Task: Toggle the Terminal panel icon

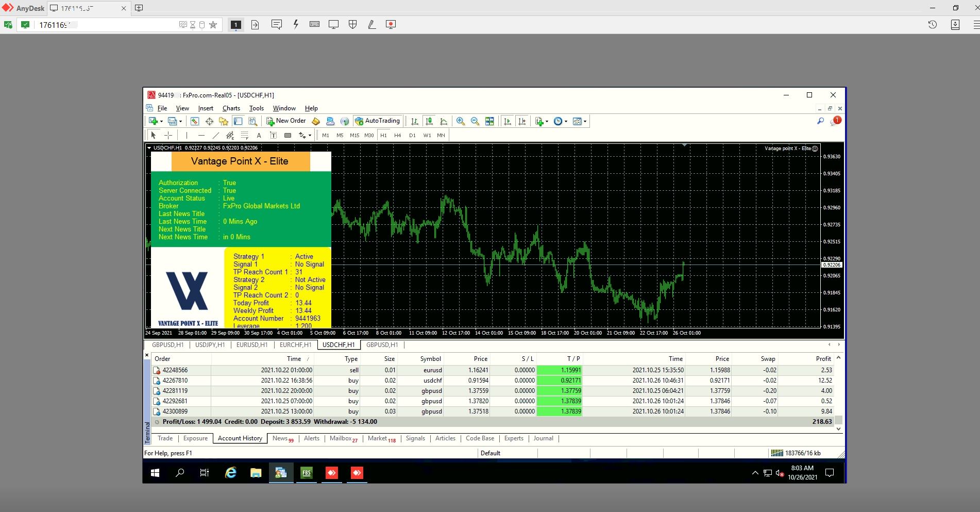Action: pyautogui.click(x=238, y=121)
